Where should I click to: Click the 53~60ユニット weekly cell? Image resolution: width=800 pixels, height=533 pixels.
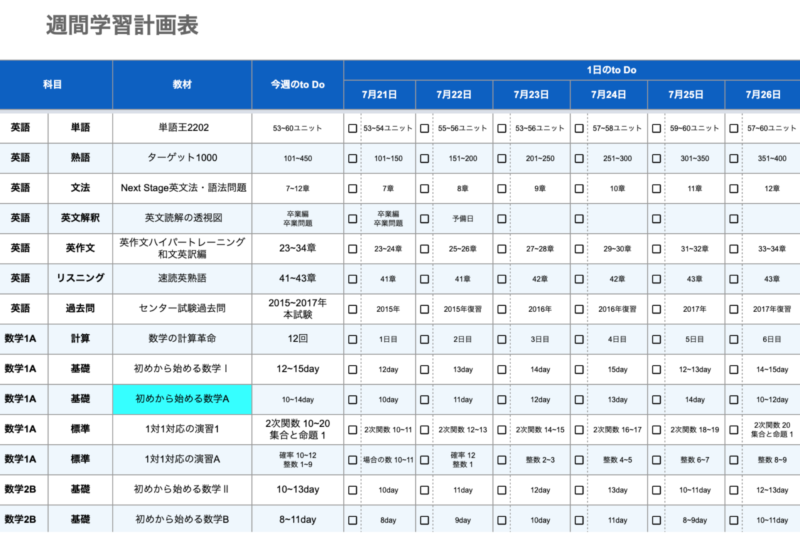pyautogui.click(x=298, y=128)
